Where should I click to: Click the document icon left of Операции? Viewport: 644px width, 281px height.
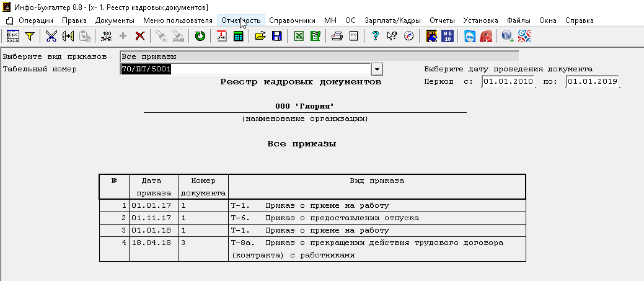pos(10,20)
